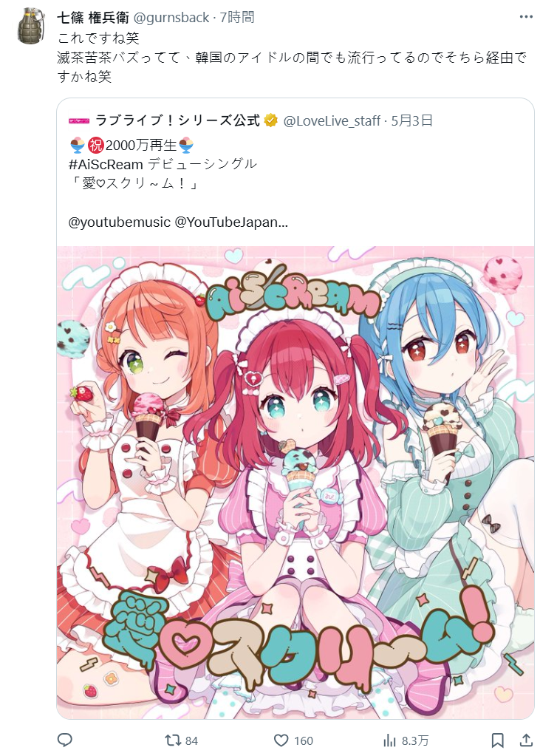Bookmark the tweet
540x756 pixels.
pos(498,740)
